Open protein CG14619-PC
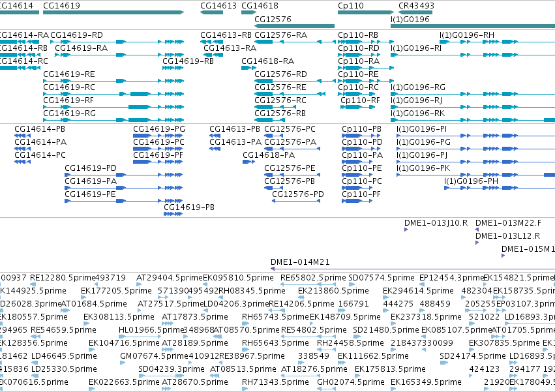555x392 pixels. (x=158, y=142)
